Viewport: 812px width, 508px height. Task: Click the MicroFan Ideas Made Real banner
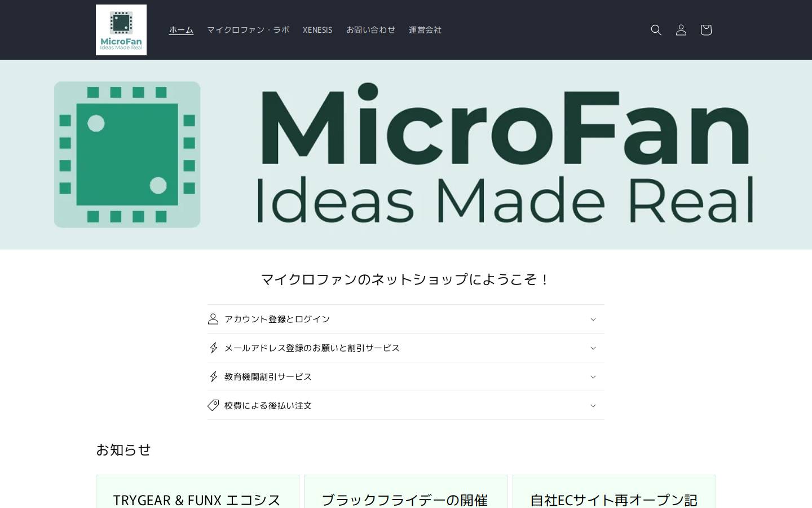pos(406,155)
